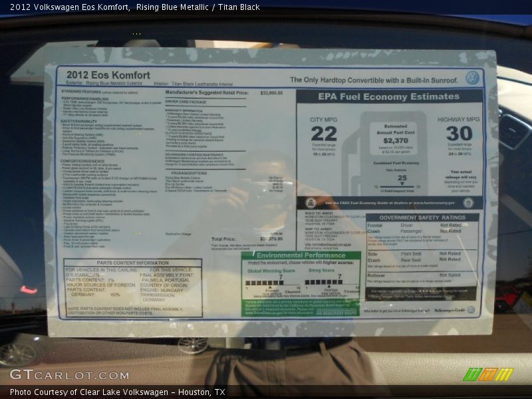Click 'The Only Hardtop Convertible with a Built-In Sunroof' tagline
This screenshot has height=399, width=532.
[x=374, y=80]
